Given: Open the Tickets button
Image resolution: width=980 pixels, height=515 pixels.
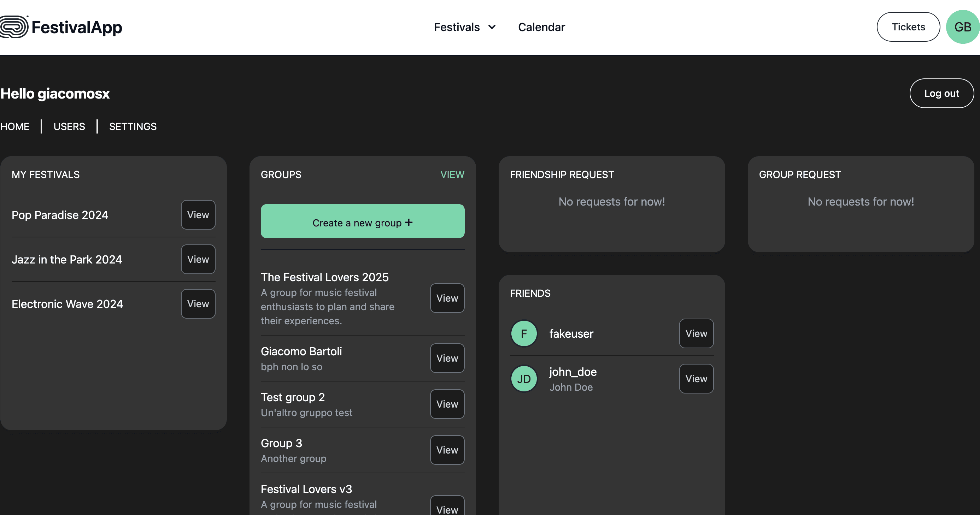Looking at the screenshot, I should pos(908,27).
